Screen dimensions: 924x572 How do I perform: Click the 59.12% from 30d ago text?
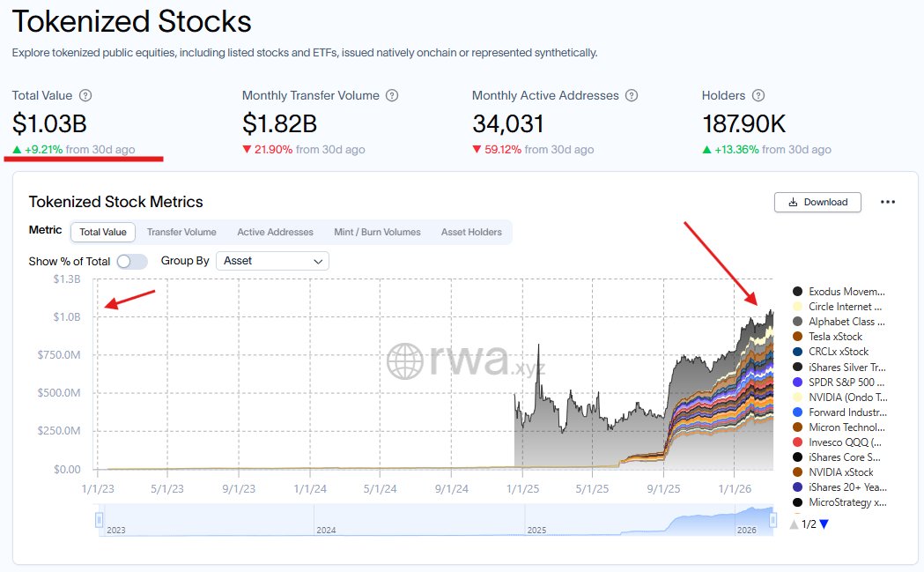pyautogui.click(x=539, y=150)
